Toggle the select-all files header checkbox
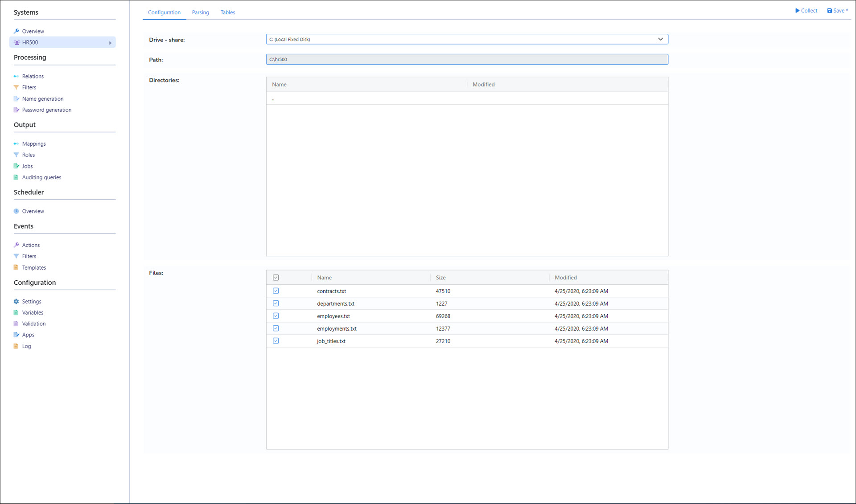The height and width of the screenshot is (504, 856). (276, 278)
